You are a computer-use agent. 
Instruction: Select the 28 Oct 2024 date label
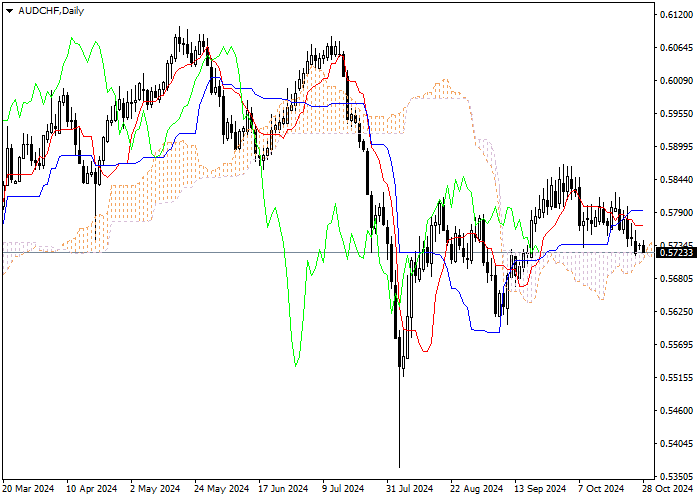click(668, 489)
